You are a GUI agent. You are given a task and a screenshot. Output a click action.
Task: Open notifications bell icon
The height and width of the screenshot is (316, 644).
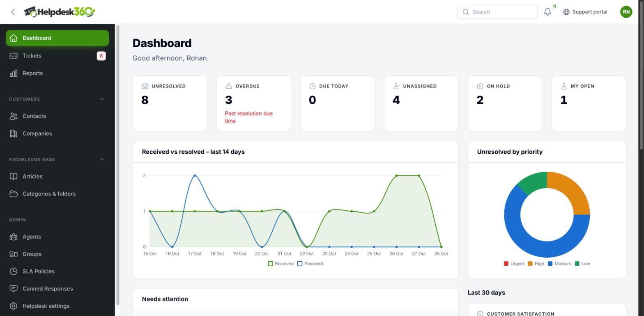coord(547,12)
